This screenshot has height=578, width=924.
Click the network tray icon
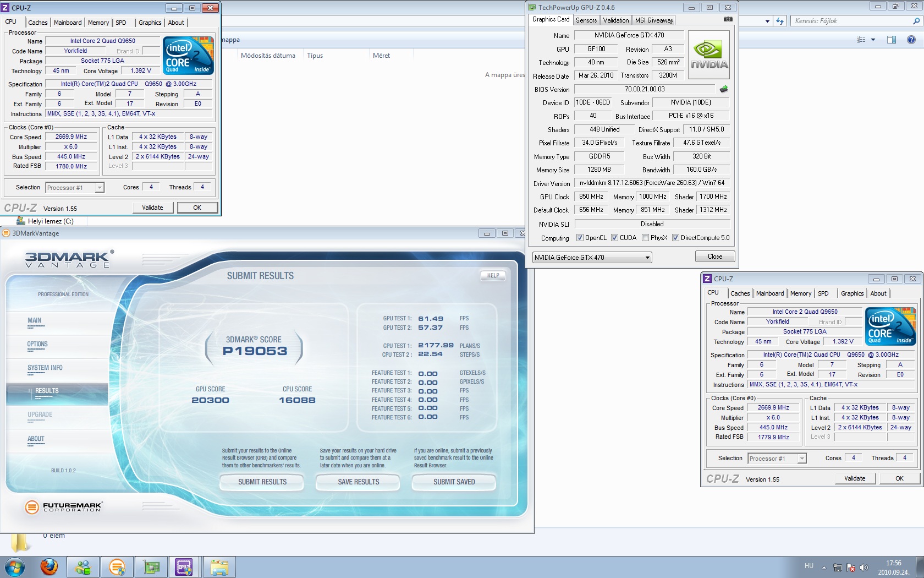click(x=837, y=568)
